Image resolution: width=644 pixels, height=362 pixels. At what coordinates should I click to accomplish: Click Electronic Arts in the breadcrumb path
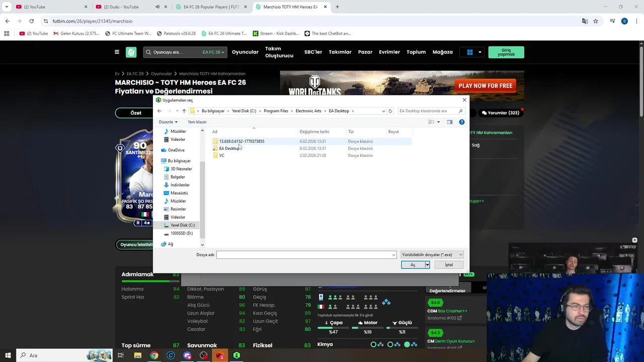tap(308, 111)
